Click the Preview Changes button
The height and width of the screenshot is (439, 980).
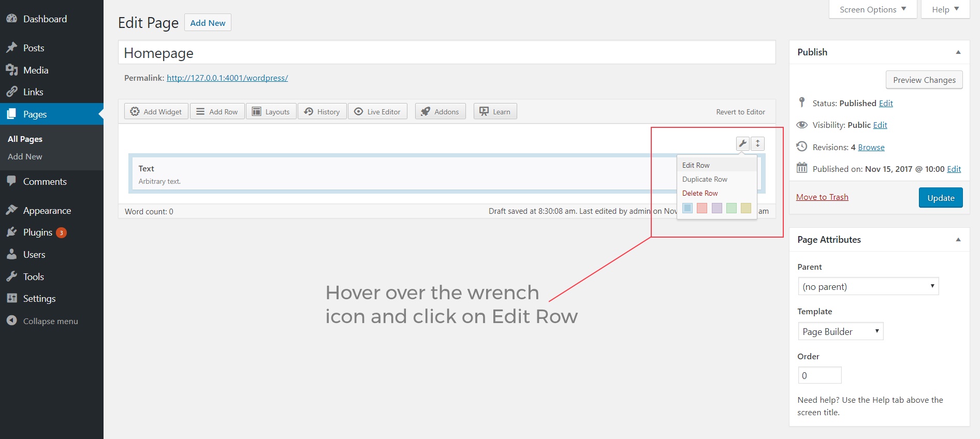point(924,80)
